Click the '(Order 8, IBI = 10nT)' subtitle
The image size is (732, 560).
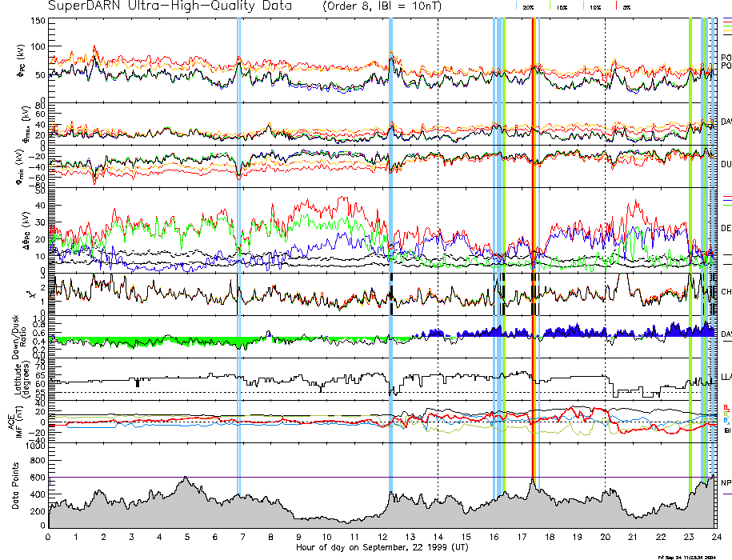pos(379,6)
